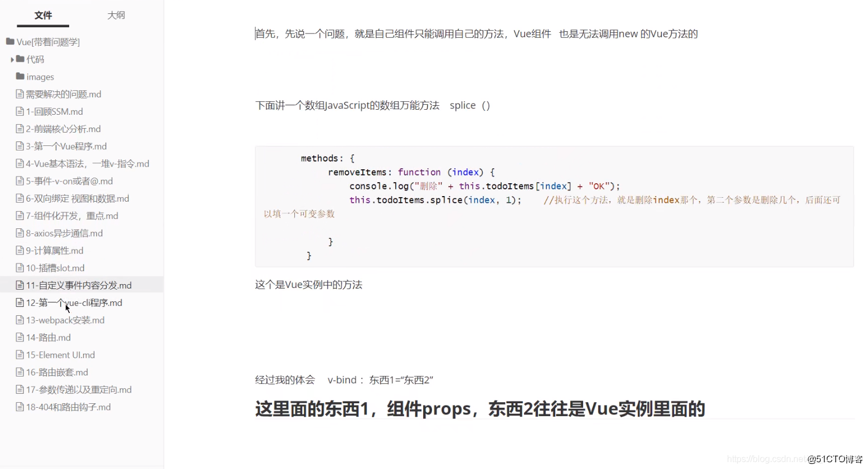Viewport: 868px width, 469px height.
Task: Open the images folder
Action: click(x=40, y=77)
